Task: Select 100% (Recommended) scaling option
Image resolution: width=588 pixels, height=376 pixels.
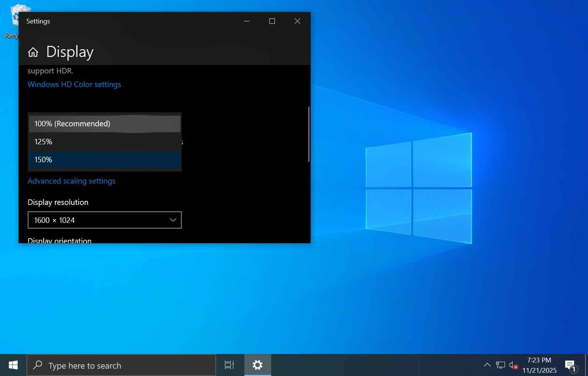Action: [x=105, y=124]
